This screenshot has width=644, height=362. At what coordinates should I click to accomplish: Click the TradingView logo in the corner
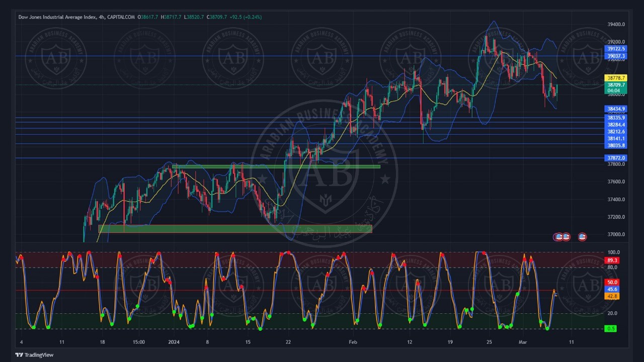tap(34, 355)
